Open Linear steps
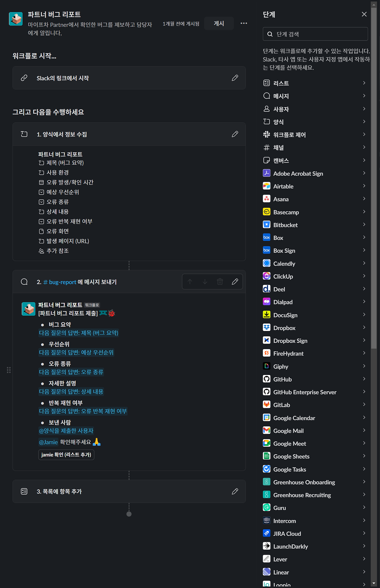 pyautogui.click(x=315, y=572)
